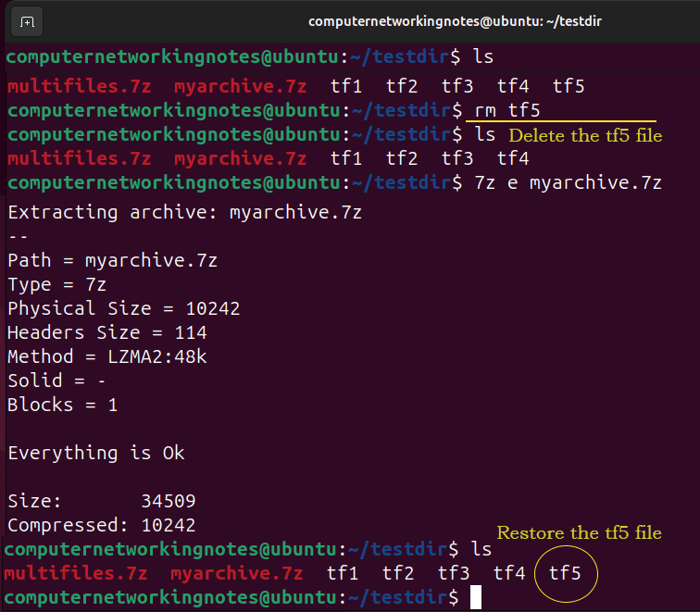The image size is (700, 612).
Task: Click the '7z e myarchive.7z' command text
Action: [568, 182]
